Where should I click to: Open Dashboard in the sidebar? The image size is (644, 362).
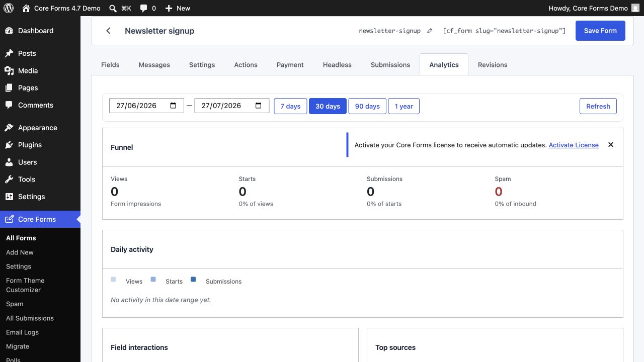coord(40,31)
